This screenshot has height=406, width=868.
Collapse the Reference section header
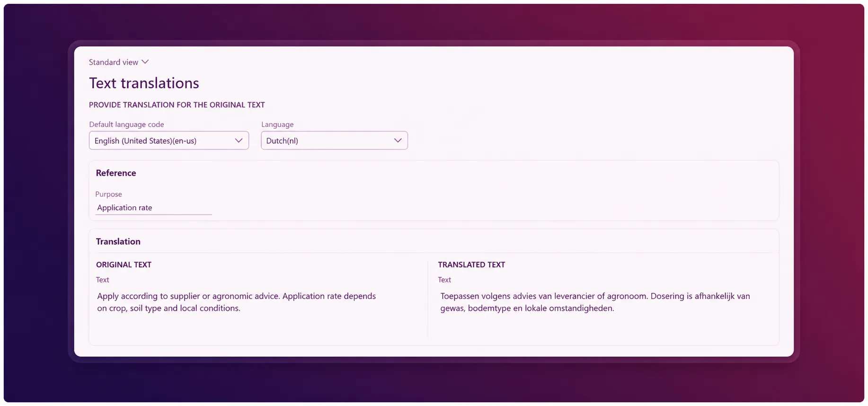[116, 173]
